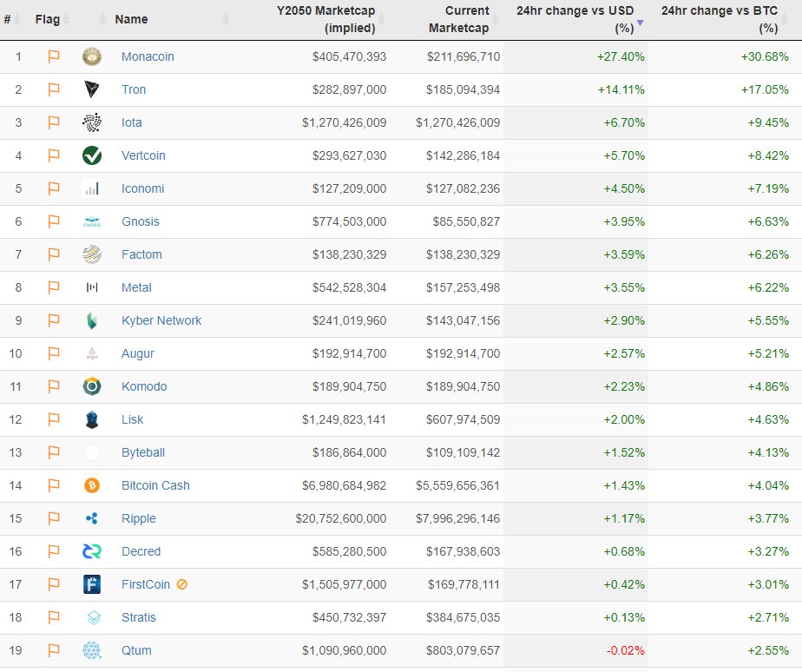Screen dimensions: 802x672
Task: Toggle the flag for Iota
Action: coord(54,122)
